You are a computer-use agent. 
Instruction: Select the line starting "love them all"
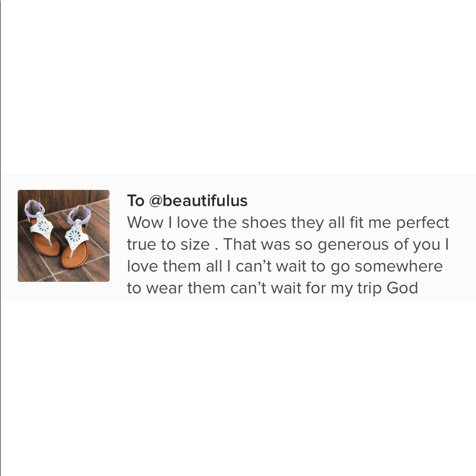pos(285,267)
